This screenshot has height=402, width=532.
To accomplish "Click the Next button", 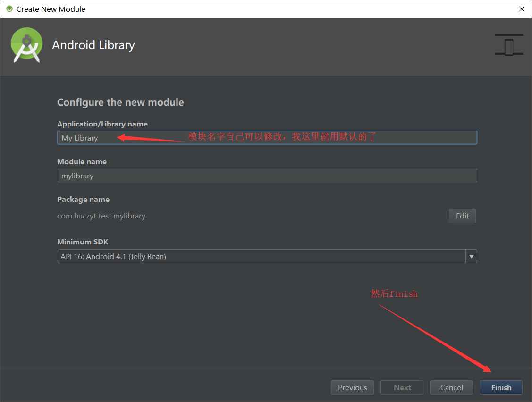I will pos(402,387).
